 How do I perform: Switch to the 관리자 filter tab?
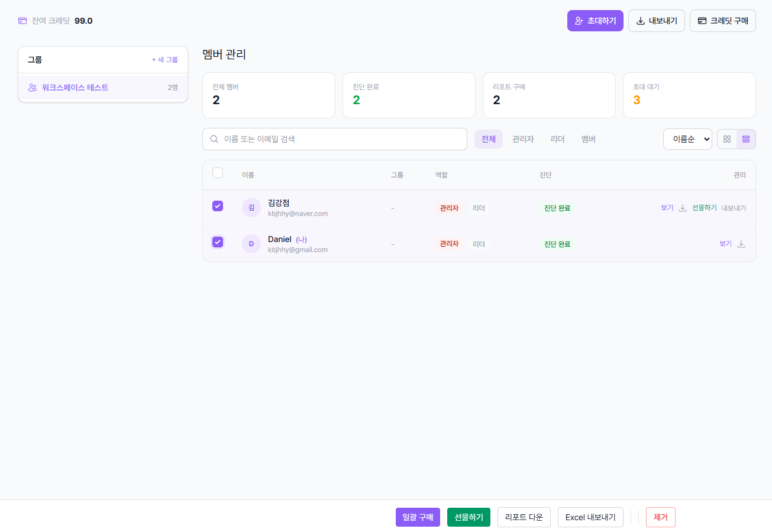pyautogui.click(x=523, y=139)
